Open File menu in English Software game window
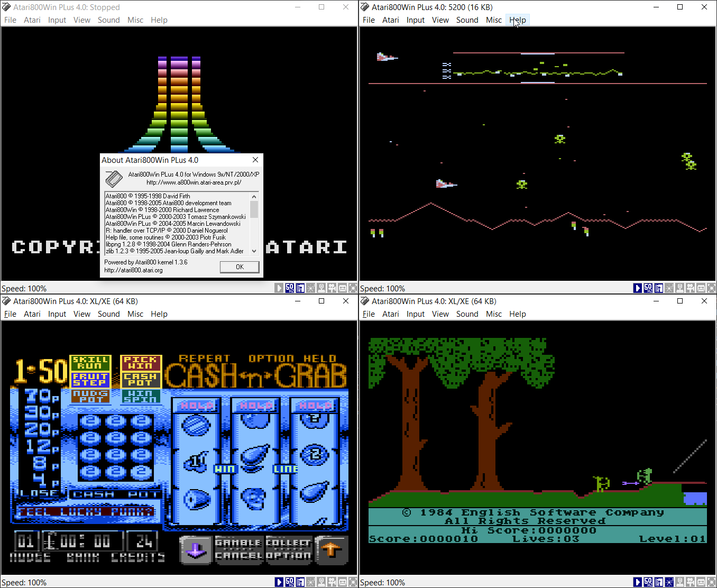 click(x=369, y=314)
